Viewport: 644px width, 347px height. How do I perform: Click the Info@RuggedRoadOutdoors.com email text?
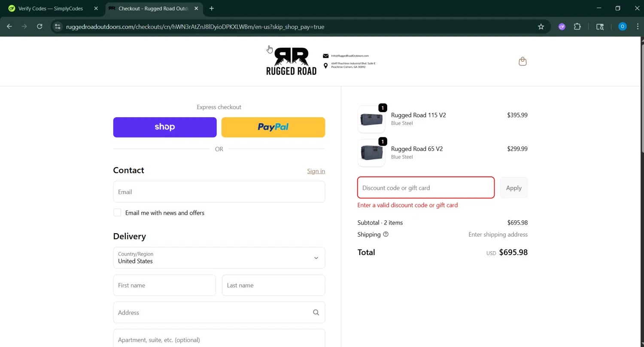(350, 56)
